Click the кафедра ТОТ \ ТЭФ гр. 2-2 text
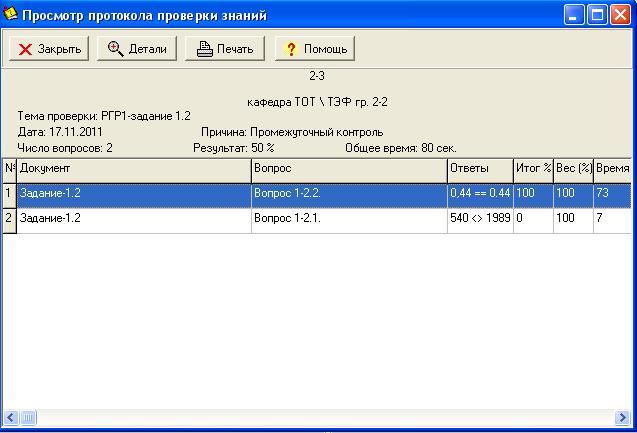Viewport: 637px width, 433px height. (x=317, y=102)
